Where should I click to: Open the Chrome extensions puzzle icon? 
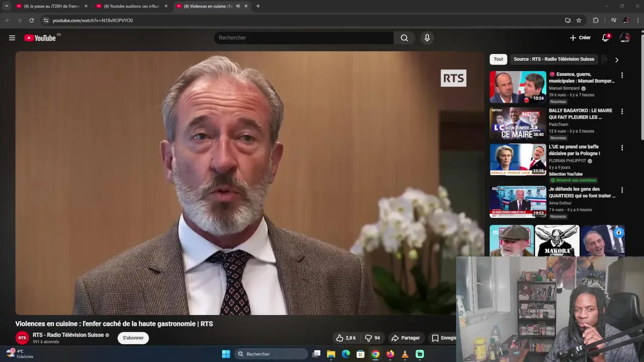[596, 21]
